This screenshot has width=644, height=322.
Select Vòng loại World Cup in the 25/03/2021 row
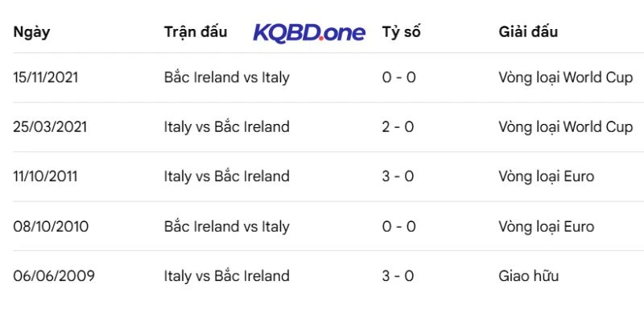click(565, 127)
